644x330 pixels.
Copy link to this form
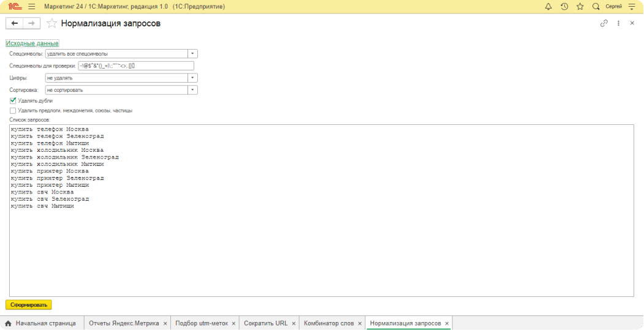tap(604, 23)
